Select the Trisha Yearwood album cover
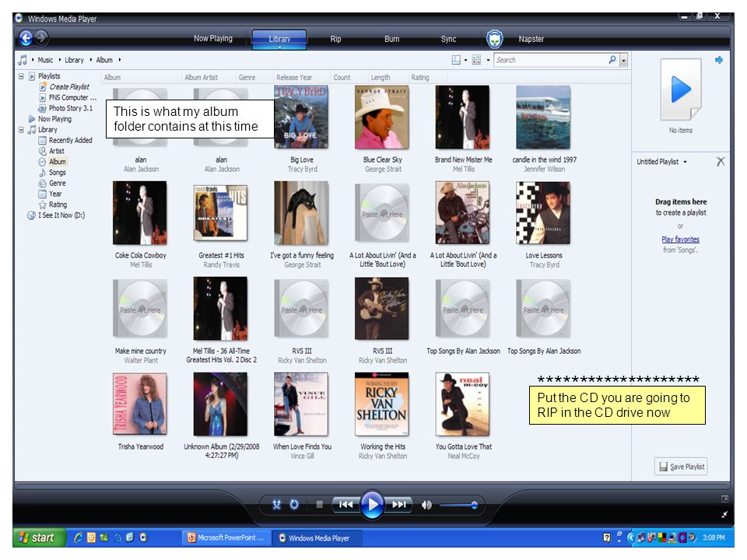This screenshot has width=747, height=560. 140,404
